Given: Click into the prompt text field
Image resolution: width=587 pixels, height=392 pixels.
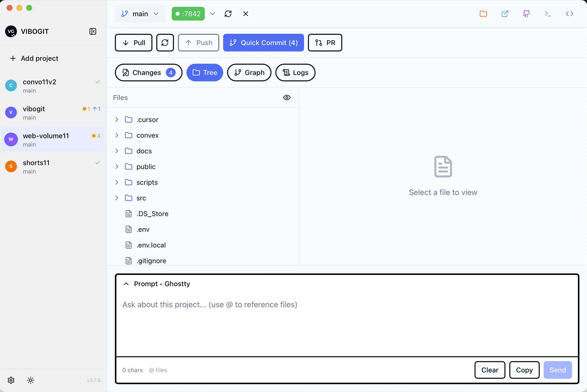Looking at the screenshot, I should (x=346, y=322).
